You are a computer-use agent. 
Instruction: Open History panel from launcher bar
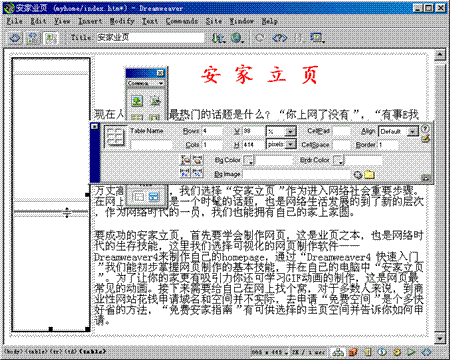click(x=411, y=352)
